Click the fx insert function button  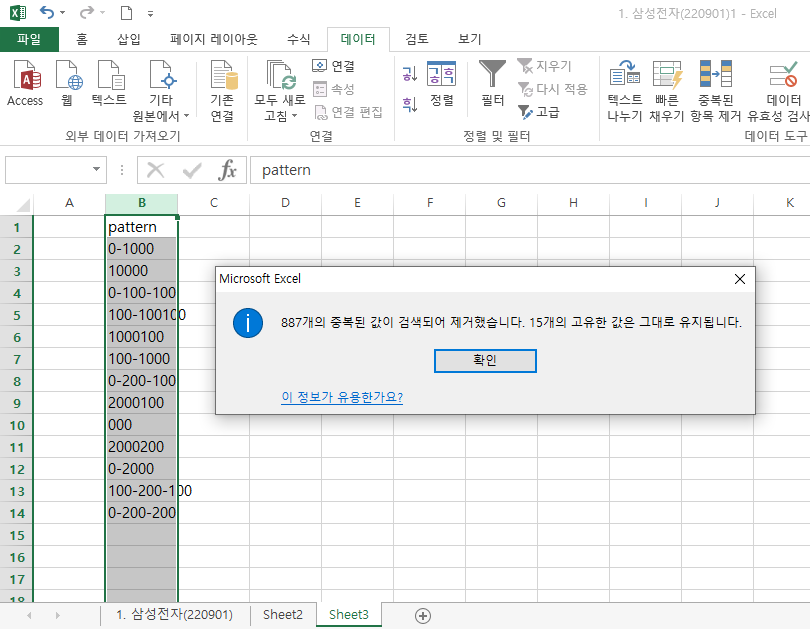coord(227,170)
